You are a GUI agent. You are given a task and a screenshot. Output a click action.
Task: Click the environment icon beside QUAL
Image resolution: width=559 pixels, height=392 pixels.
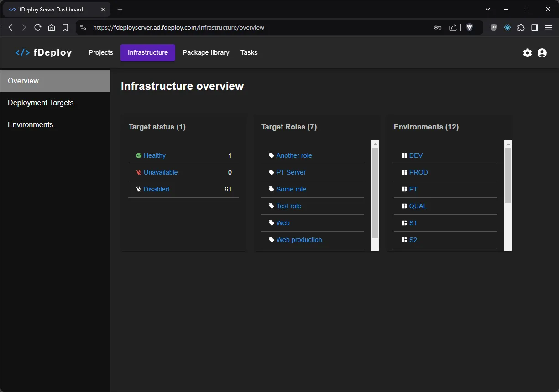(404, 206)
